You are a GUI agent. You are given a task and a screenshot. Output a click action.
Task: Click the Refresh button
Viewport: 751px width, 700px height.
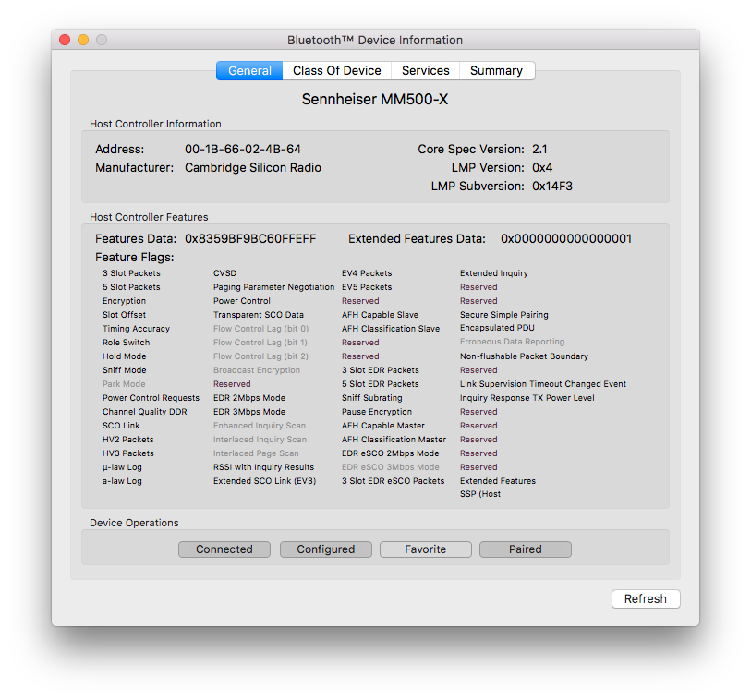(x=646, y=599)
